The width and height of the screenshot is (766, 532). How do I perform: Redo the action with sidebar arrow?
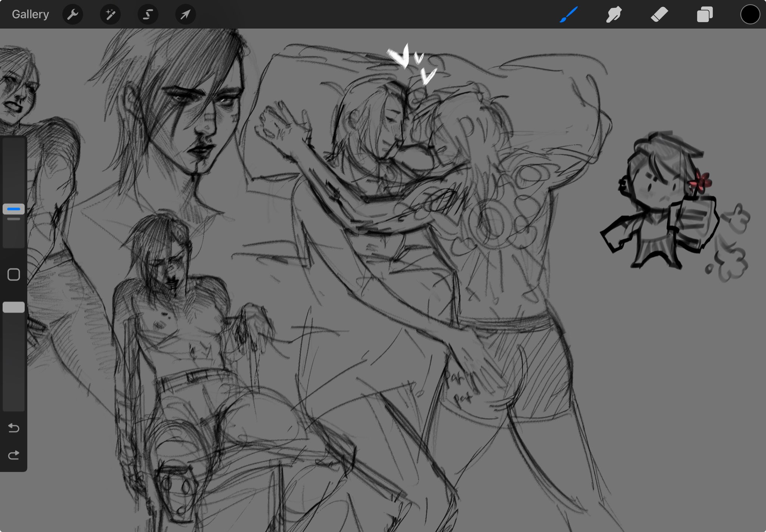[14, 455]
